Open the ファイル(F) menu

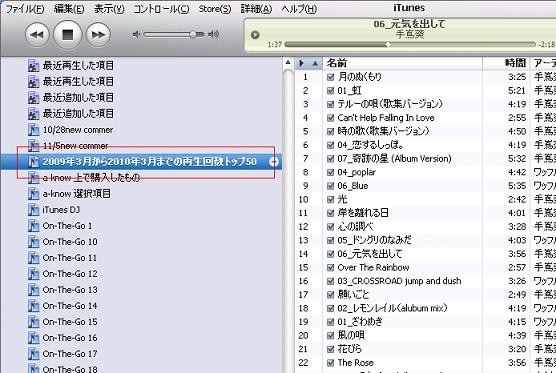[24, 9]
